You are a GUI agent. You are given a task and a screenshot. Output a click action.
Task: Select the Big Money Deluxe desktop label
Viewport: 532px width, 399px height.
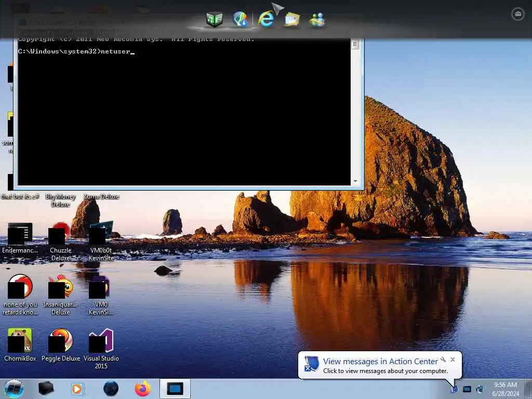coord(60,200)
